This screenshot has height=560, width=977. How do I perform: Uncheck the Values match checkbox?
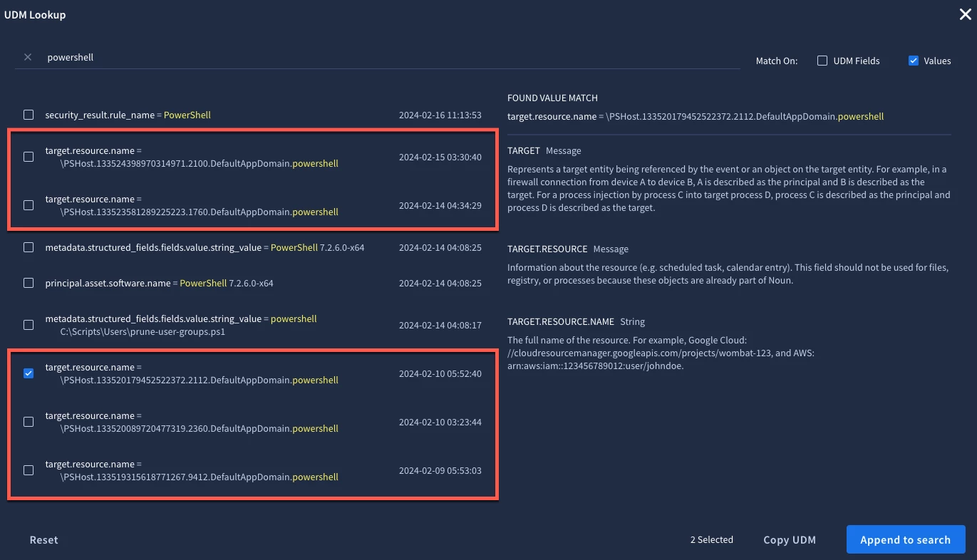(914, 61)
